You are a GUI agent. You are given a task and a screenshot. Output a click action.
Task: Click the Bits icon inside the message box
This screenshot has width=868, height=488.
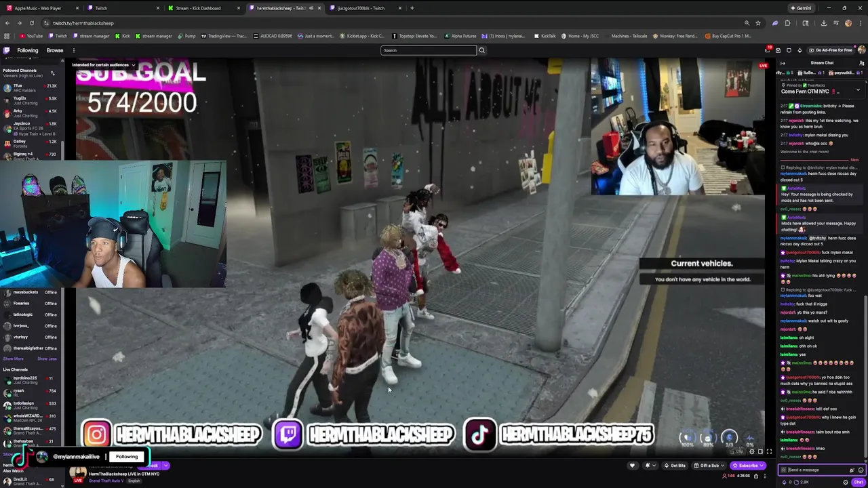point(851,470)
